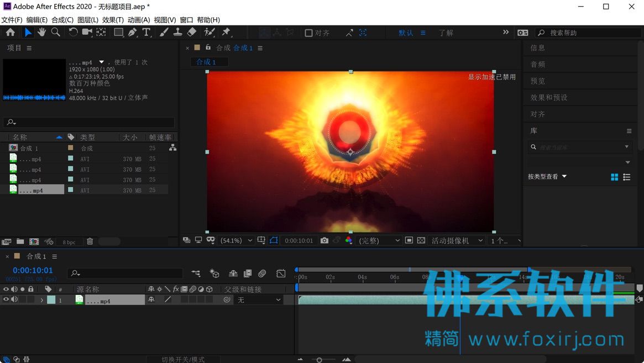Open footage dropdown arrow next to mp4 name
644x363 pixels.
pos(102,62)
